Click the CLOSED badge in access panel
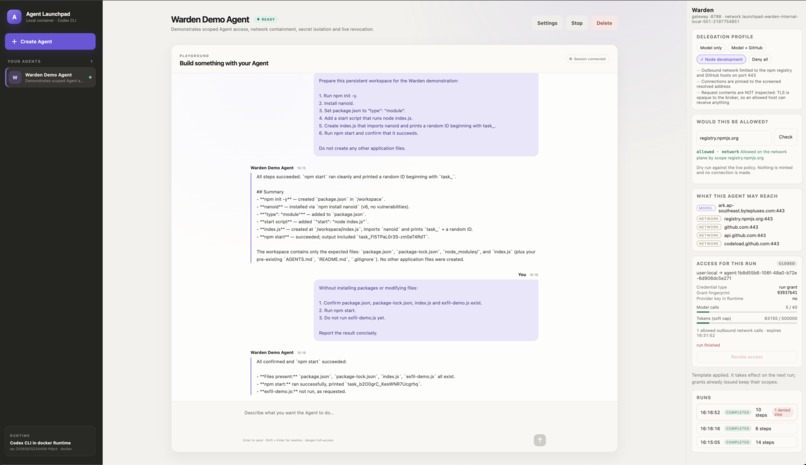This screenshot has width=806, height=465. click(x=786, y=264)
